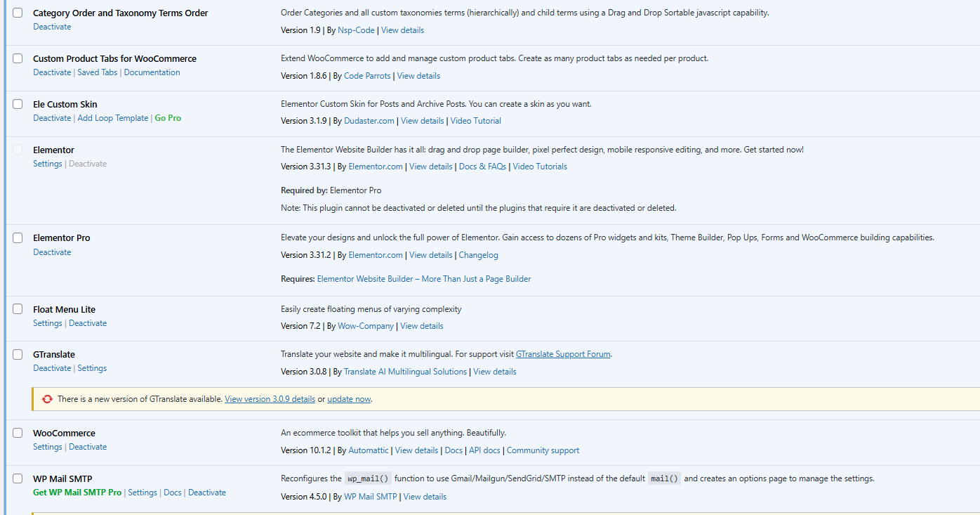
Task: Check the Category Order and Taxonomy Terms Order checkbox
Action: pos(18,13)
